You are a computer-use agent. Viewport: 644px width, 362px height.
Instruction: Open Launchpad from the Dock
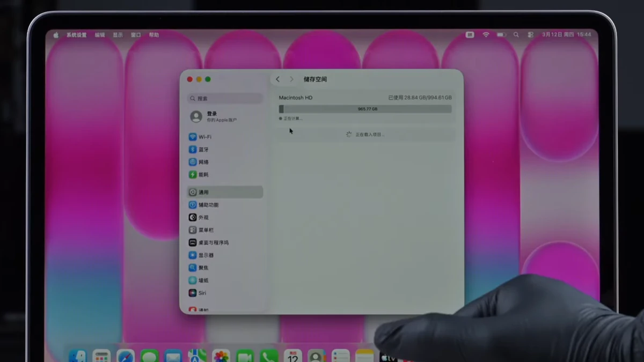click(x=101, y=356)
